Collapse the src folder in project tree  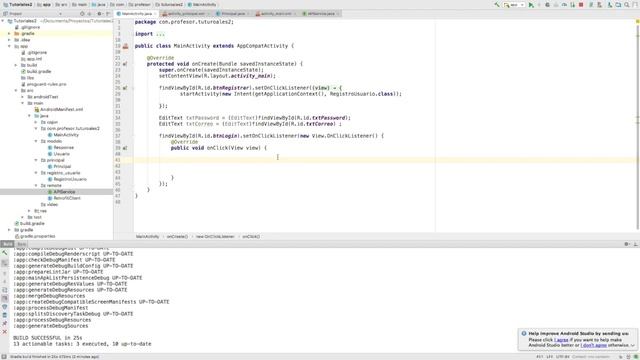(16, 91)
